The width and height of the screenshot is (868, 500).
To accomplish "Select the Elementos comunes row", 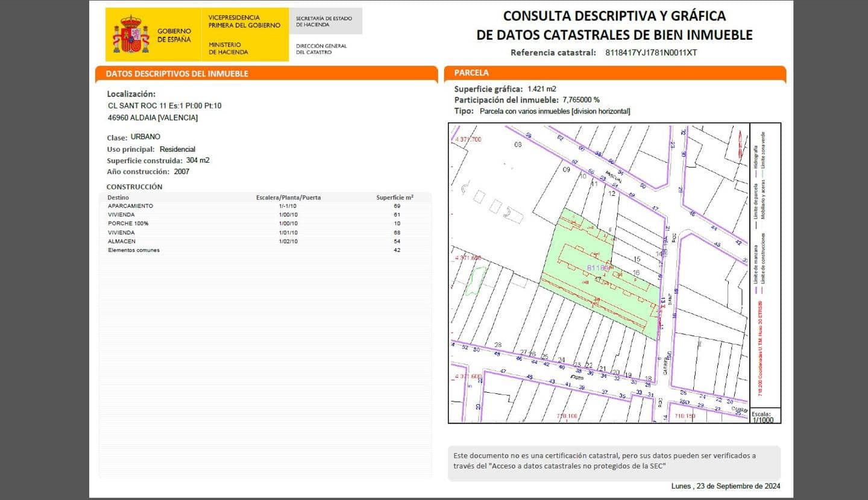I will click(x=264, y=250).
